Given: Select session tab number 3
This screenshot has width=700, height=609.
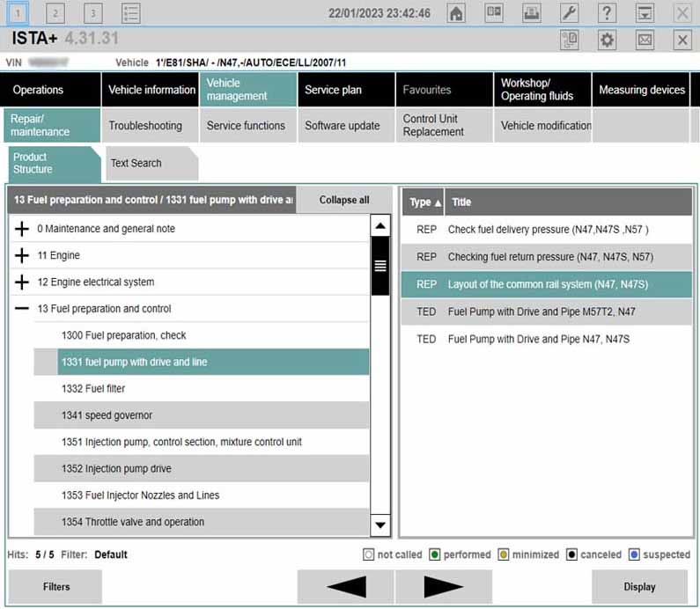Looking at the screenshot, I should pyautogui.click(x=92, y=13).
